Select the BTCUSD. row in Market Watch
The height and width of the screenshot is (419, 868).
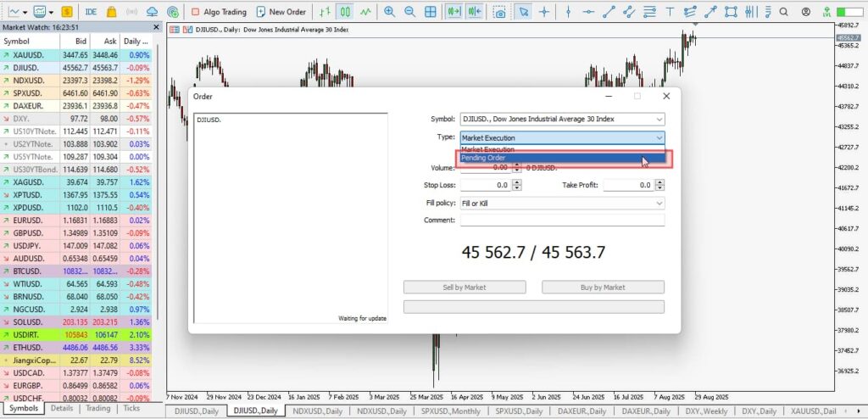point(76,271)
